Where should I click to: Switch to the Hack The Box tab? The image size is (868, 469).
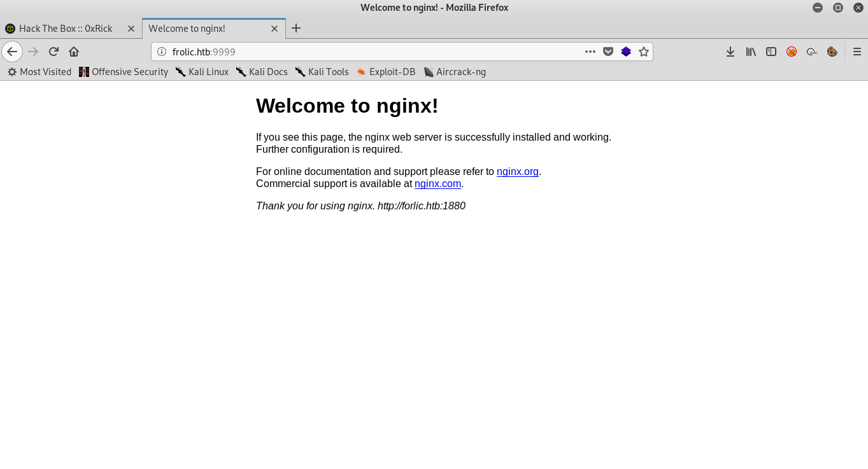pos(65,29)
